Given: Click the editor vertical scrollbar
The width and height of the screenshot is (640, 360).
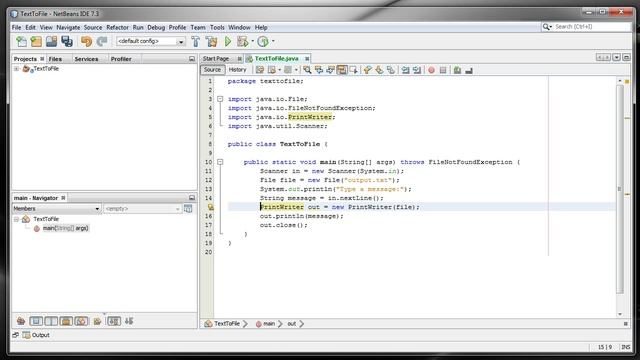Looking at the screenshot, I should point(620,188).
